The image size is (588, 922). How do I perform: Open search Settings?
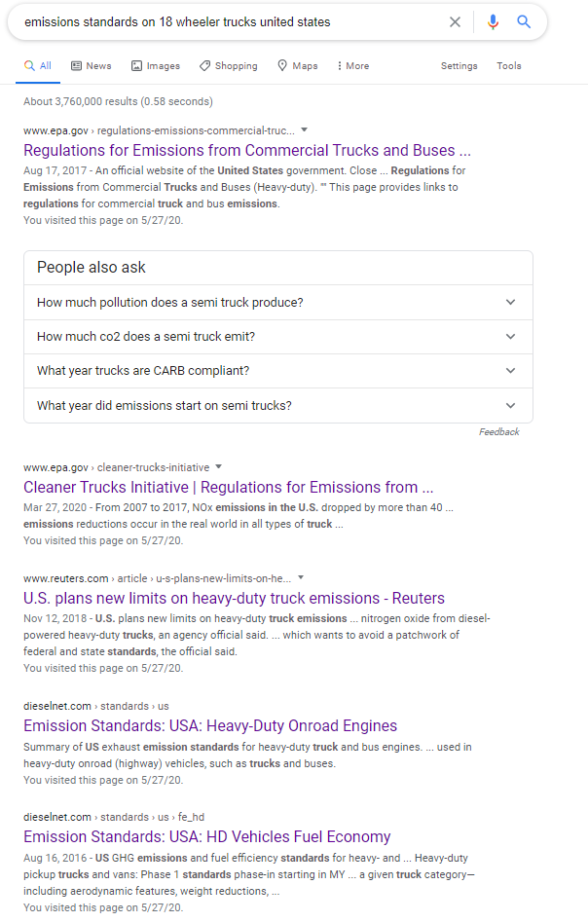(459, 66)
